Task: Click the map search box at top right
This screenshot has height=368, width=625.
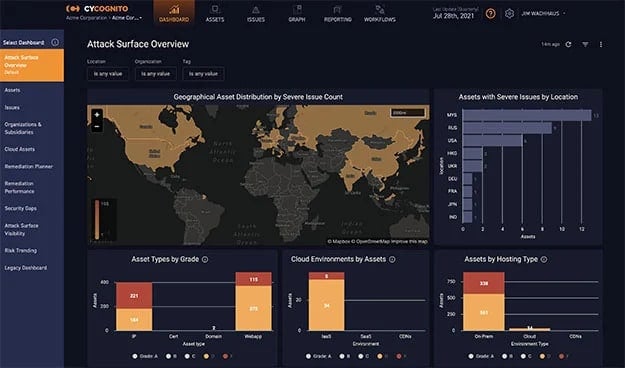Action: (407, 113)
